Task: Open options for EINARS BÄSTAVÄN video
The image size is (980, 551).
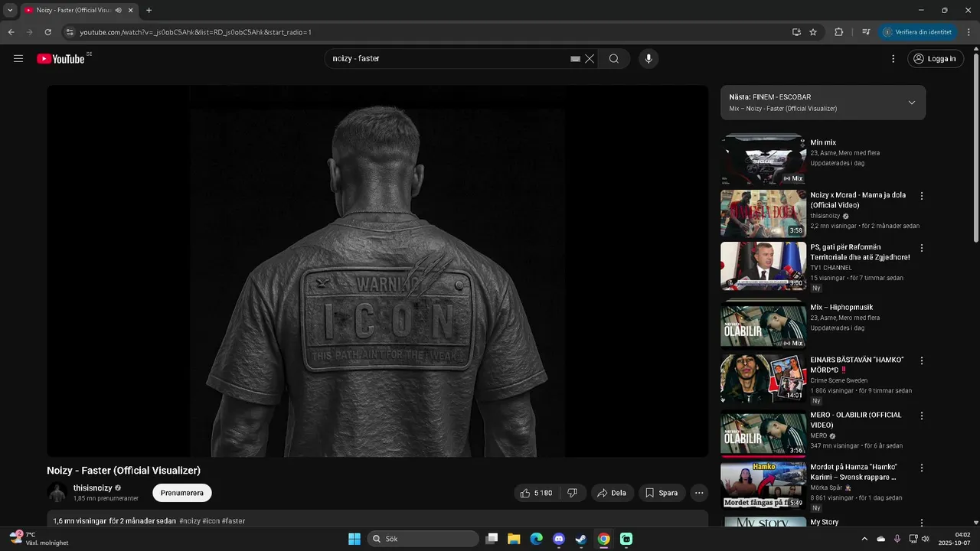Action: [x=922, y=360]
